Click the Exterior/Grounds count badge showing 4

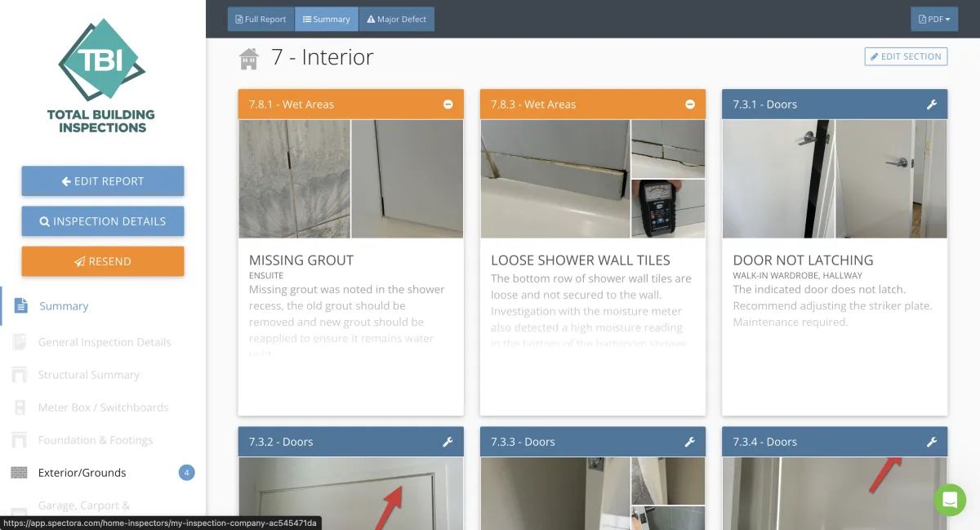[187, 473]
